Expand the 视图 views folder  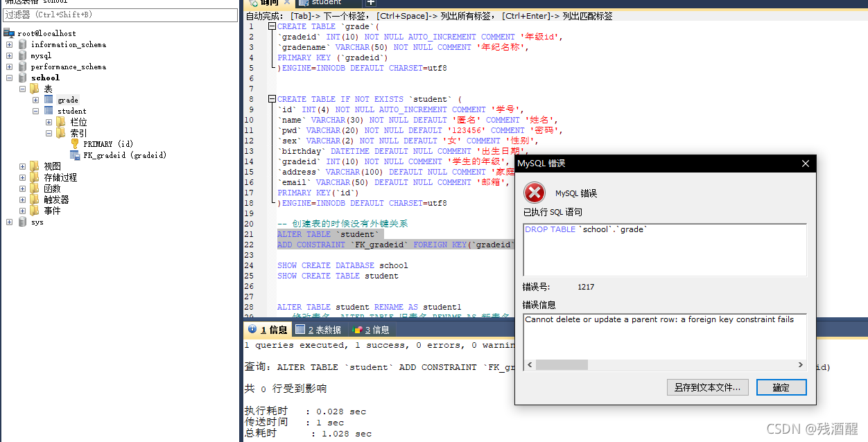coord(22,166)
